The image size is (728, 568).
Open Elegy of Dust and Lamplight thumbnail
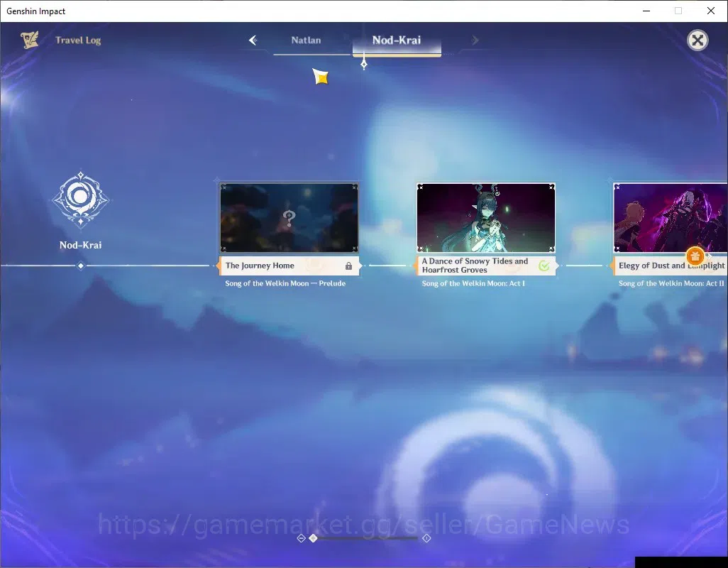point(671,218)
